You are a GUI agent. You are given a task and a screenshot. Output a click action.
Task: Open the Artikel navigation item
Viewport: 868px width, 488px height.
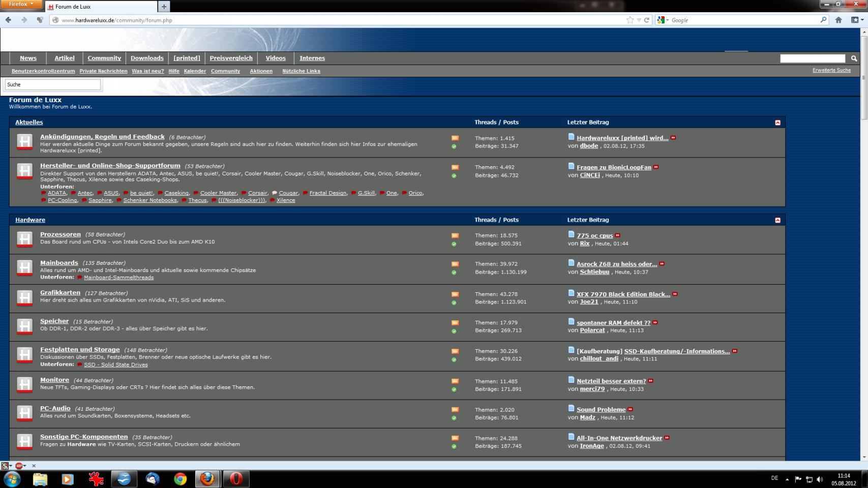[x=65, y=58]
